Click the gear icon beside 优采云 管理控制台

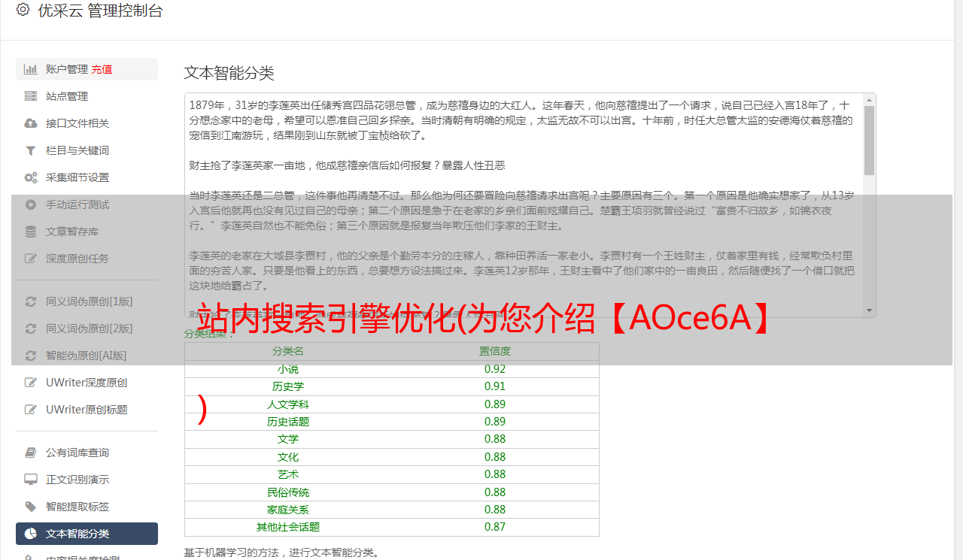tap(23, 10)
